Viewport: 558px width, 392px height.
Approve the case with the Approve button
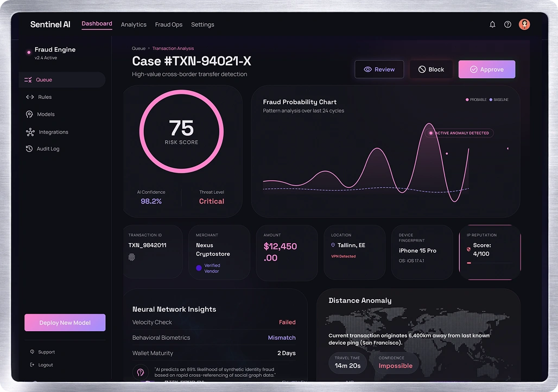click(x=486, y=69)
